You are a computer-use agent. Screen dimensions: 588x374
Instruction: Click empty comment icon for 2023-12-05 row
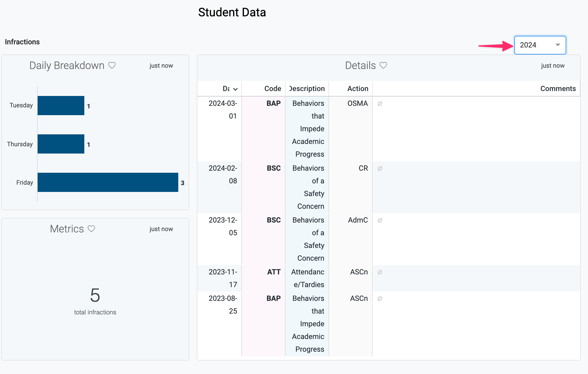click(x=380, y=220)
